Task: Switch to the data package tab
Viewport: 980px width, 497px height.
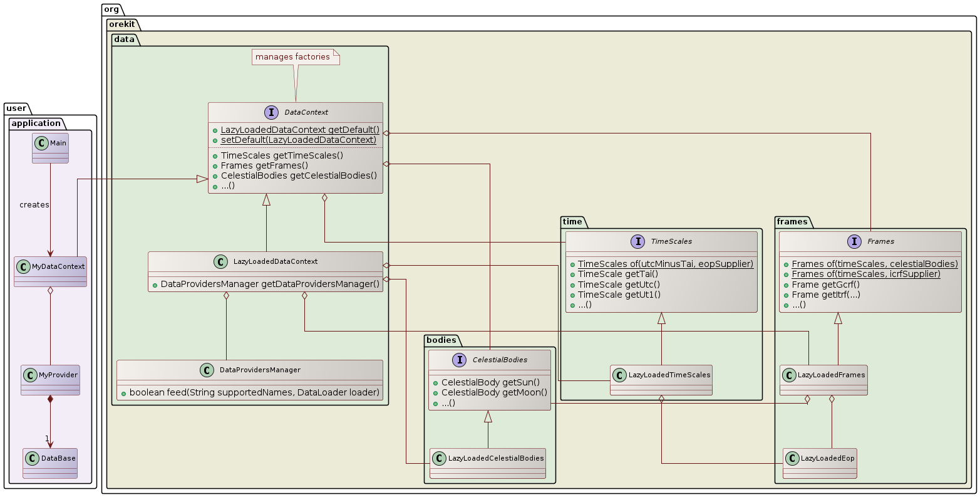Action: [123, 39]
